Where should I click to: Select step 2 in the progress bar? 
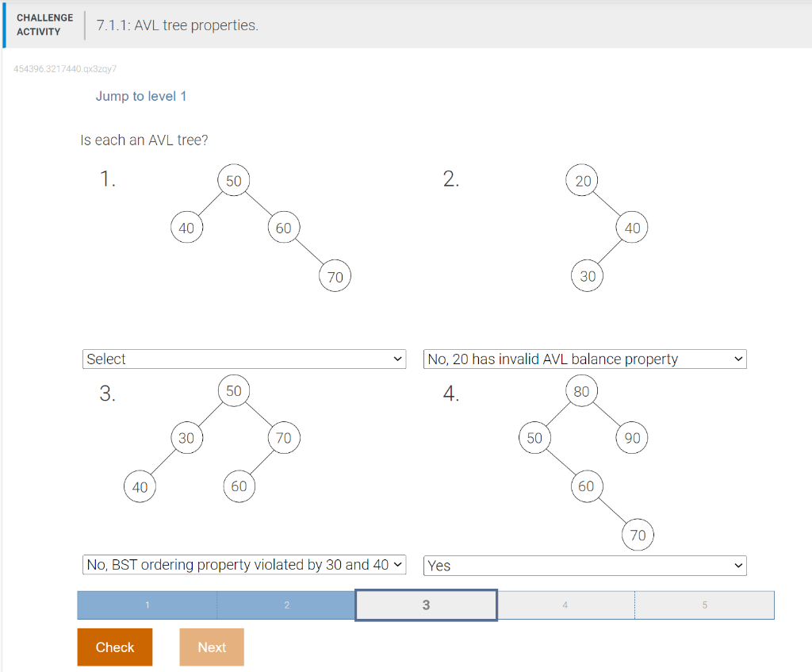pyautogui.click(x=286, y=605)
